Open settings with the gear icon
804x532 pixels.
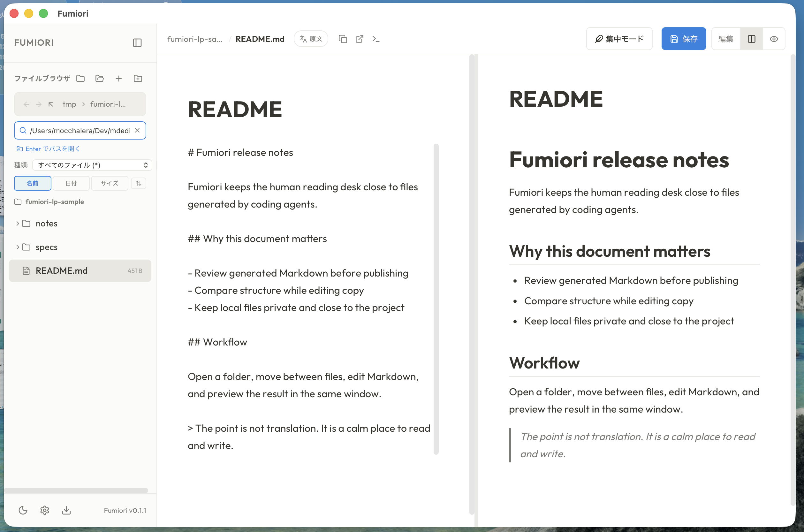(x=45, y=510)
